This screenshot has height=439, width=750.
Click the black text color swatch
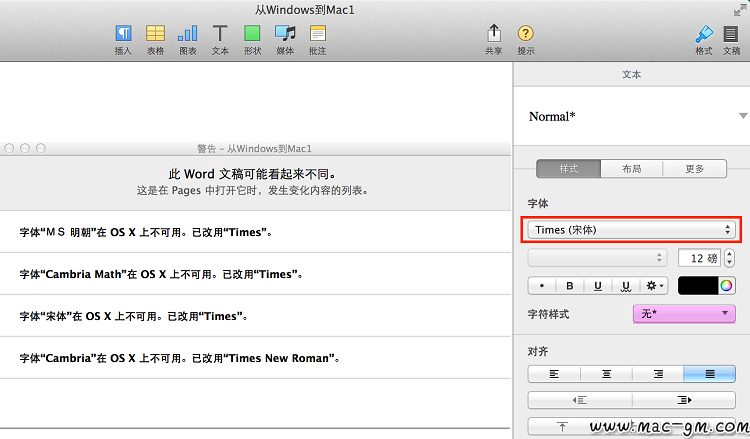pyautogui.click(x=698, y=286)
